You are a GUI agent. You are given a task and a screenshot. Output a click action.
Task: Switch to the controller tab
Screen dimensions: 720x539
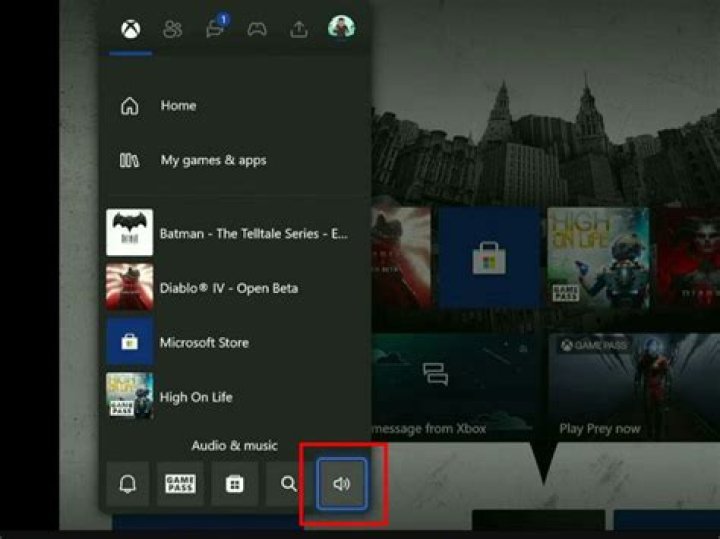pyautogui.click(x=257, y=29)
